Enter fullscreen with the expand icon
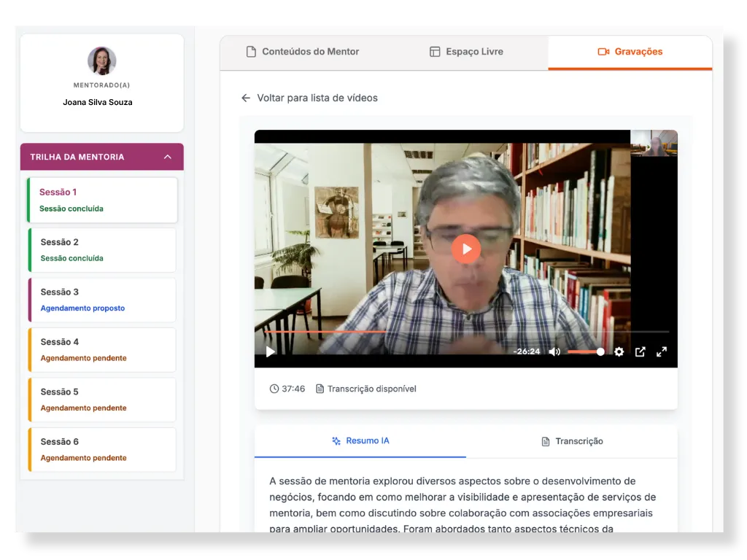Viewport: 747px width, 560px height. coord(662,351)
